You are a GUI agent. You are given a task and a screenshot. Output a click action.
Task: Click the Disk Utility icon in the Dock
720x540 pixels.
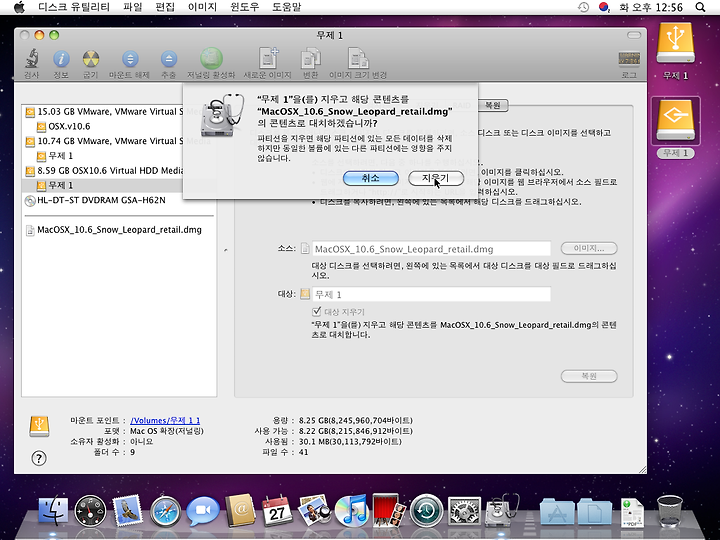point(502,510)
